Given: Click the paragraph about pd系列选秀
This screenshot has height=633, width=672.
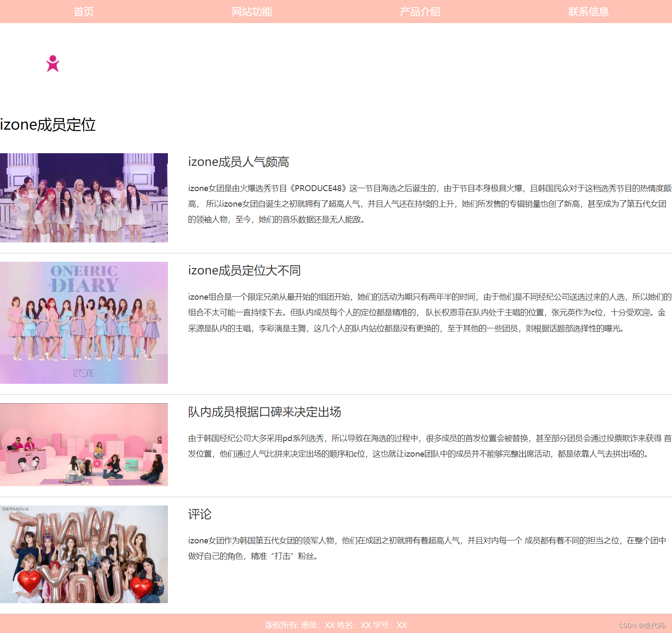Looking at the screenshot, I should (430, 446).
